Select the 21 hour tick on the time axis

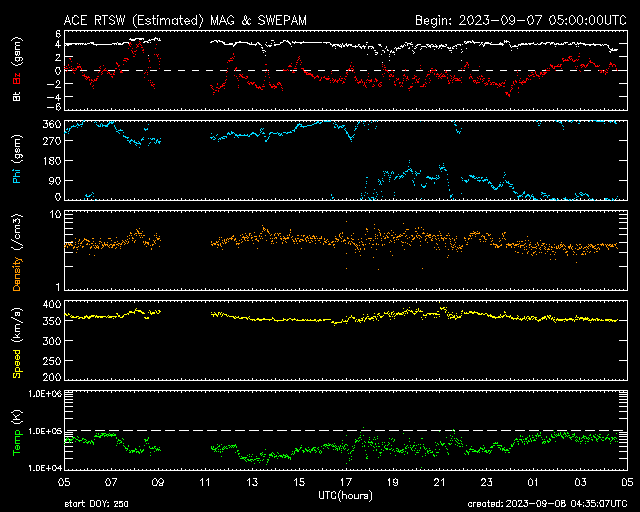(439, 482)
